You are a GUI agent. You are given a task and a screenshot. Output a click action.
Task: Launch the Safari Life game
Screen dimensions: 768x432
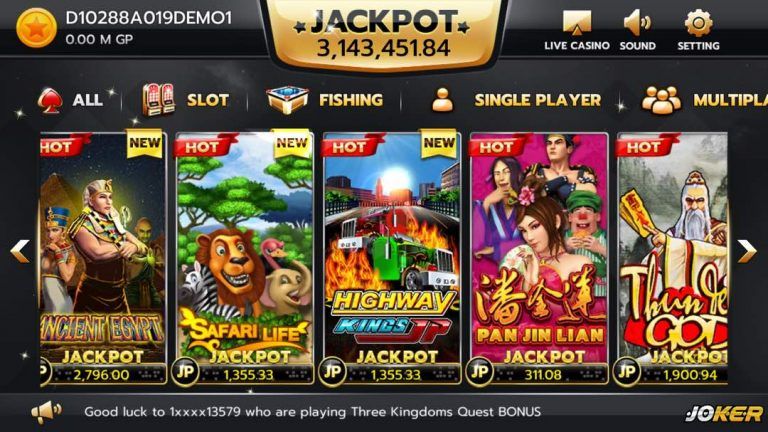point(244,258)
